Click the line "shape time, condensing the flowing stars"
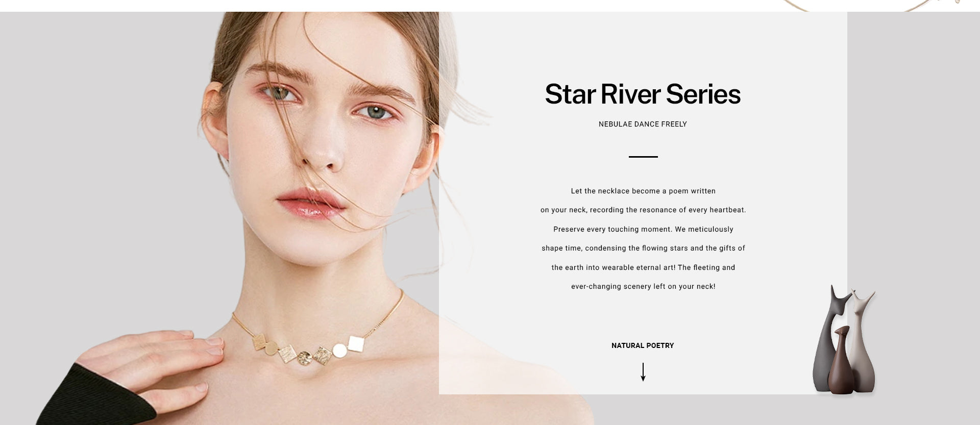The image size is (980, 425). click(x=643, y=248)
